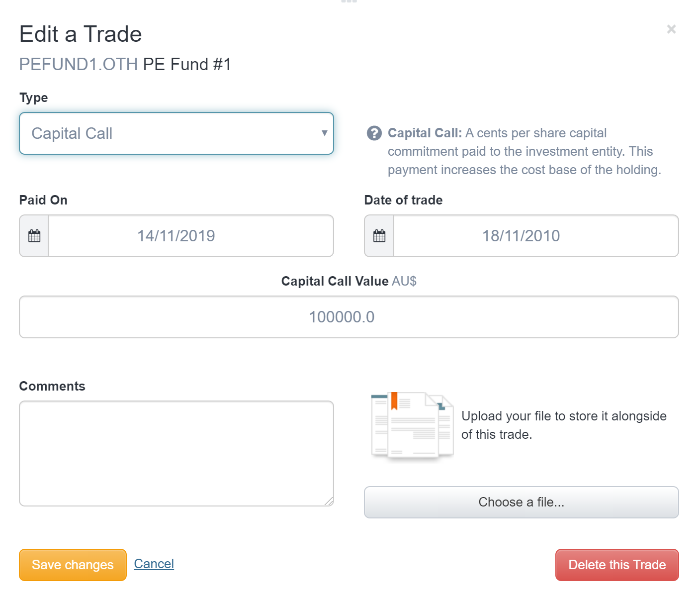Click the document upload illustration icon
The height and width of the screenshot is (605, 700).
click(412, 425)
